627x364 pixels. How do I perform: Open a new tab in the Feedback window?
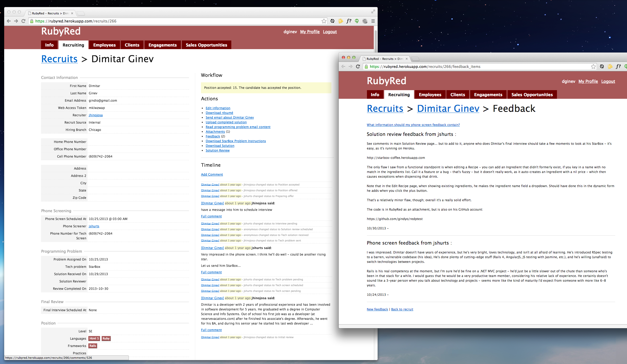pos(415,59)
